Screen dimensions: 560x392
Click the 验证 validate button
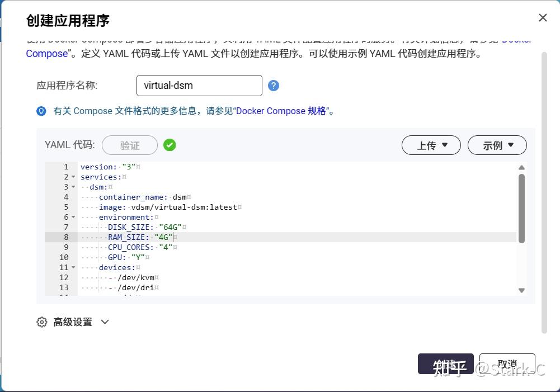(129, 145)
